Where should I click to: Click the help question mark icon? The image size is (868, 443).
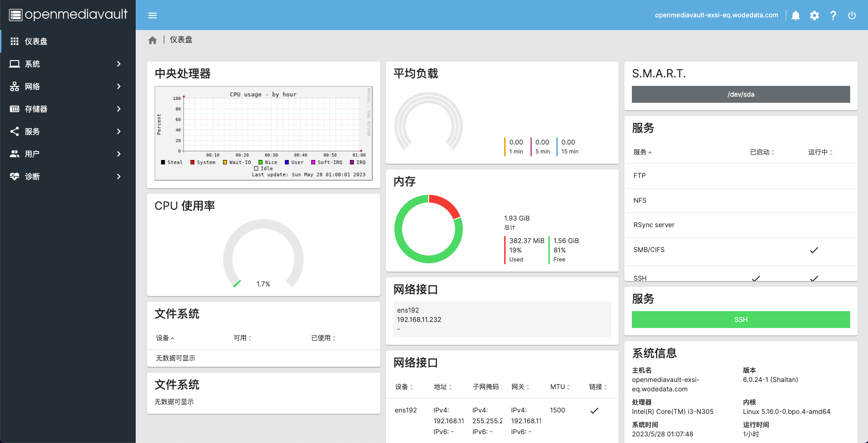(x=833, y=15)
